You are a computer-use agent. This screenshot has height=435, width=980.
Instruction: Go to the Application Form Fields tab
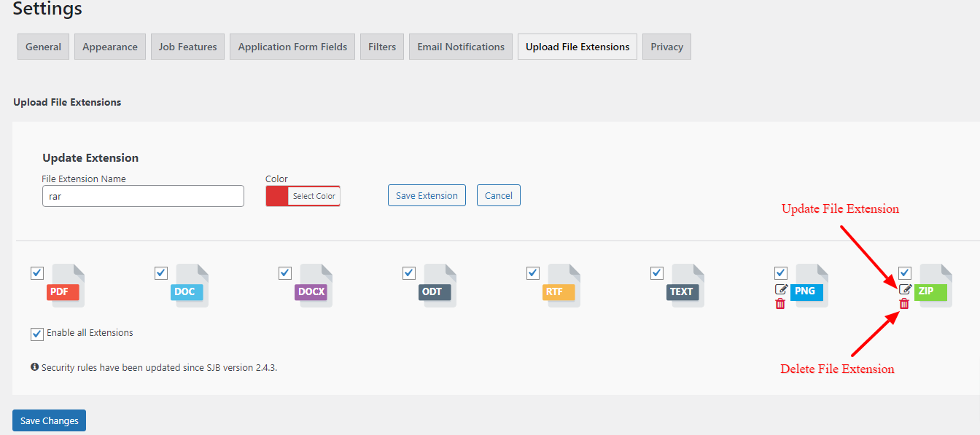click(292, 47)
